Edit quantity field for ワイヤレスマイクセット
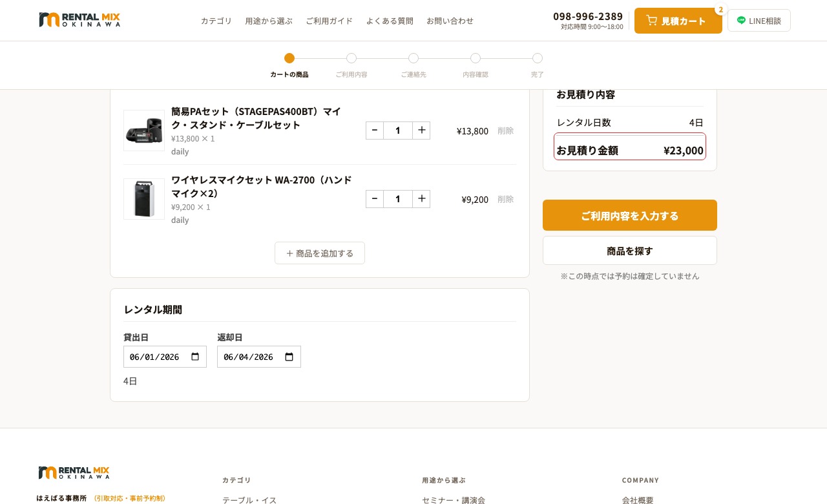 click(398, 199)
